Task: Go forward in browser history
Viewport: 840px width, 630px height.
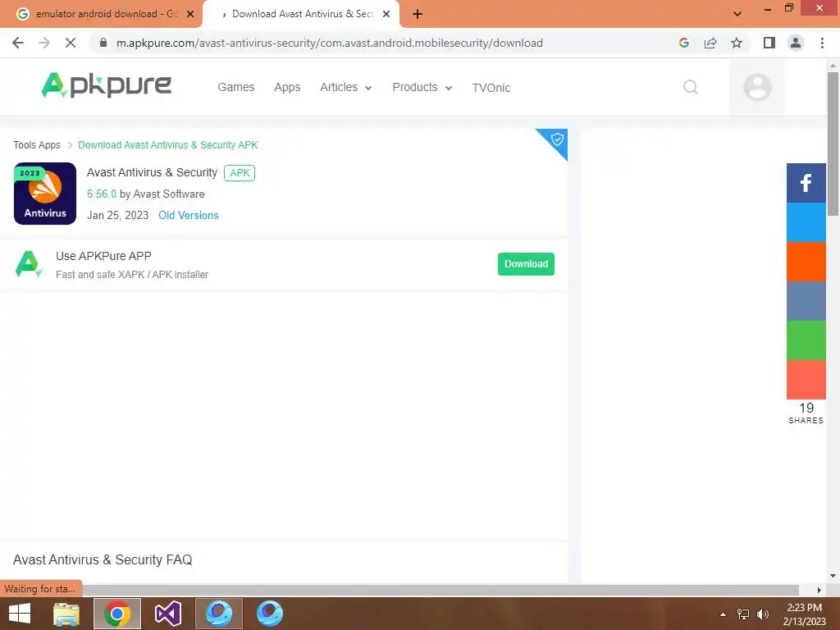Action: coord(44,43)
